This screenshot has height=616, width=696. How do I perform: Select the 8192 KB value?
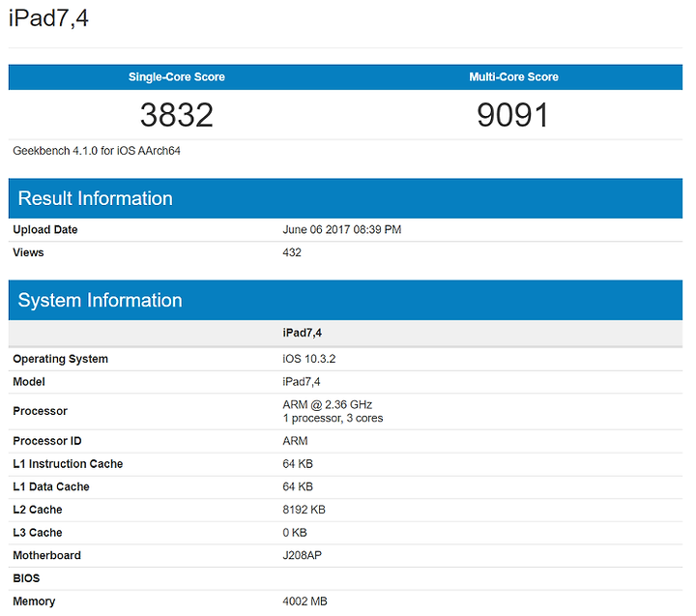click(x=304, y=510)
